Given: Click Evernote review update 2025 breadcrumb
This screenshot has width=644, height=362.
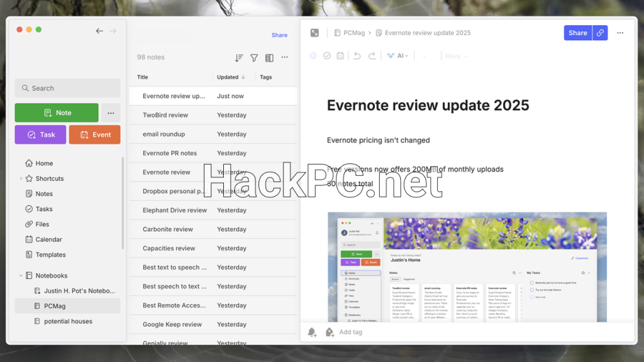Looking at the screenshot, I should pos(423,33).
